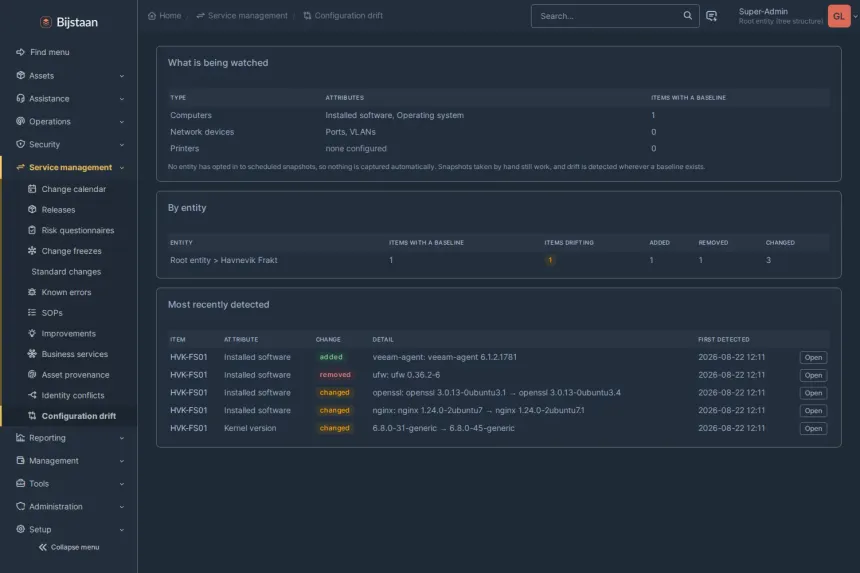Expand the Management menu chevron
860x573 pixels.
(122, 461)
